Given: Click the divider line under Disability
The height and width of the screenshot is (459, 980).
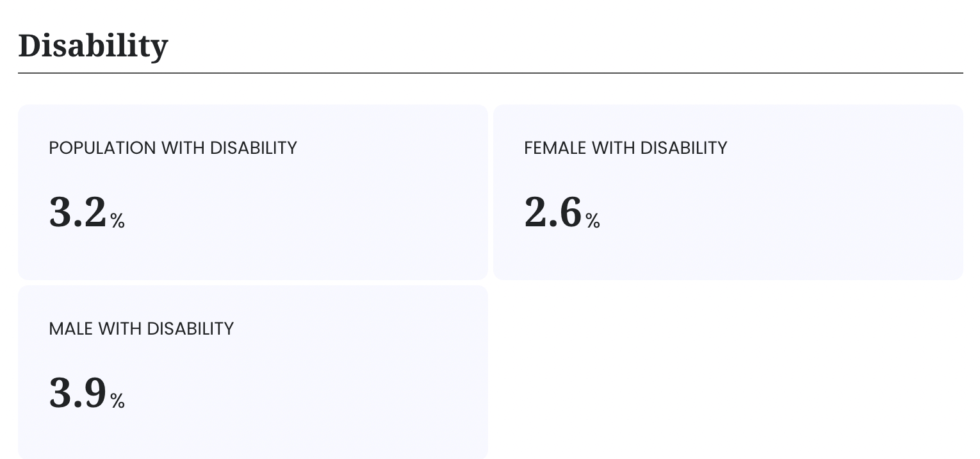Looking at the screenshot, I should [x=491, y=73].
